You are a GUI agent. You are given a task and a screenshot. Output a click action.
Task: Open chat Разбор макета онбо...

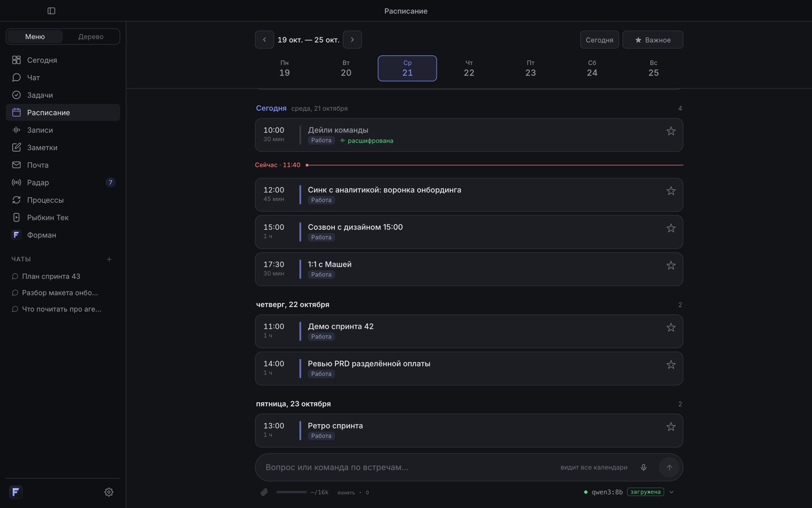(63, 293)
